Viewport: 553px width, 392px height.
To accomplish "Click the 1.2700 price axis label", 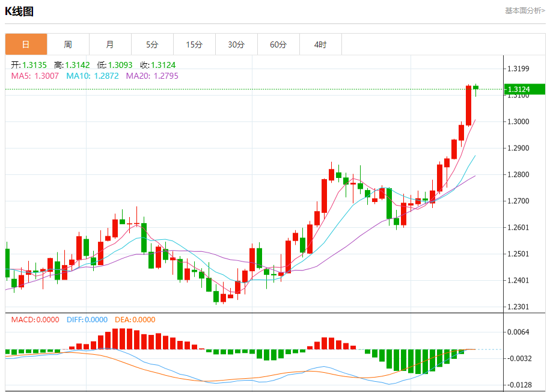I will click(518, 201).
